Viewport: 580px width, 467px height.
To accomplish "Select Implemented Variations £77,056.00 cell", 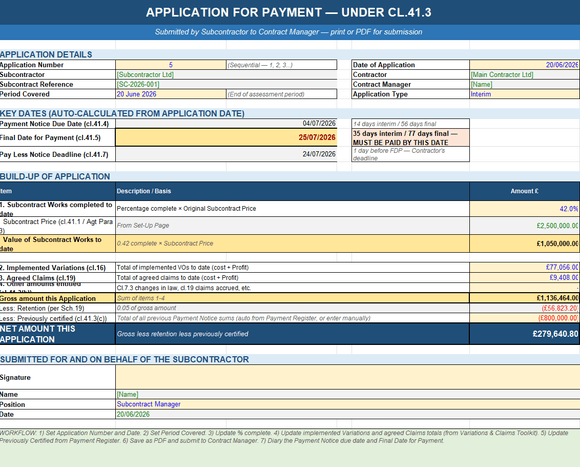I will [525, 267].
